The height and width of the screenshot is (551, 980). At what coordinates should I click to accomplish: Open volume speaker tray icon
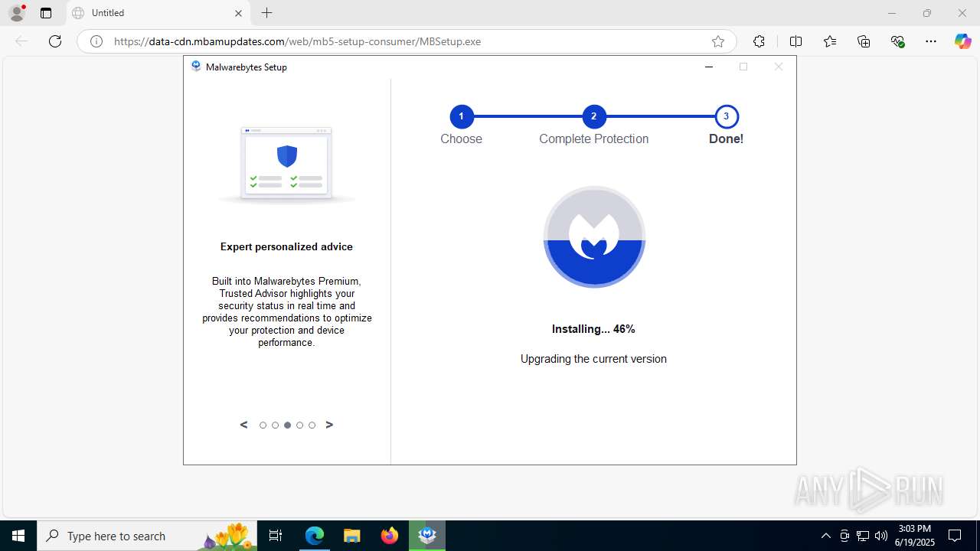[x=881, y=536]
